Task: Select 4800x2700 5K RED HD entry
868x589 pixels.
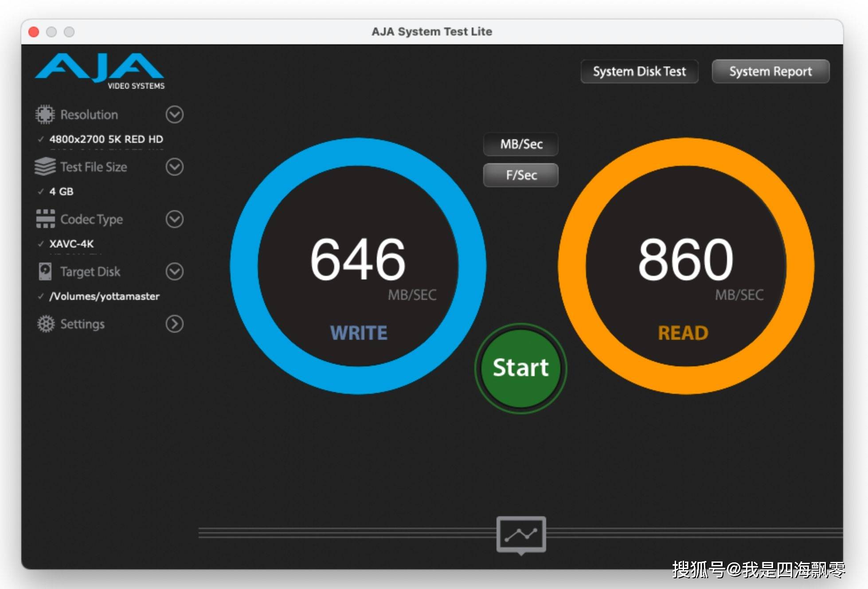Action: 106,139
